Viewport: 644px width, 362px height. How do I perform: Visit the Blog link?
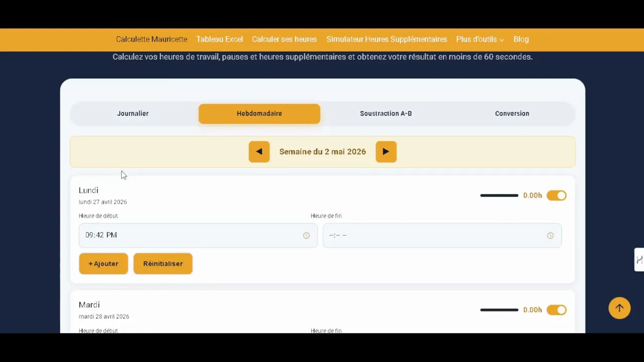click(521, 39)
